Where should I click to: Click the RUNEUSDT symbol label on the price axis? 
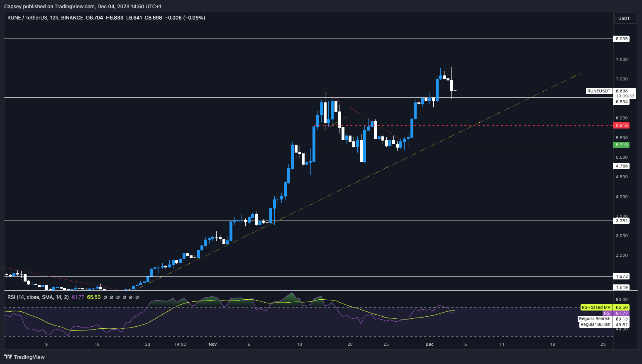(599, 91)
